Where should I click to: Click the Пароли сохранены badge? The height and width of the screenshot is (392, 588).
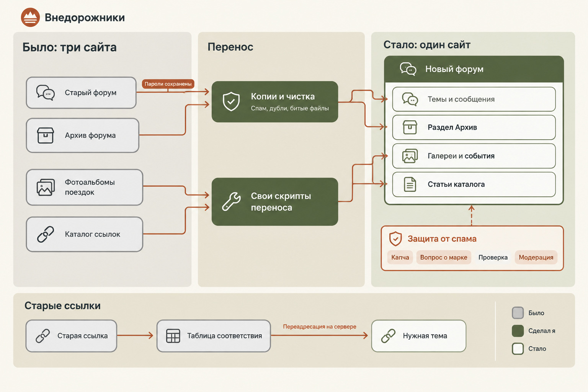[x=168, y=84]
